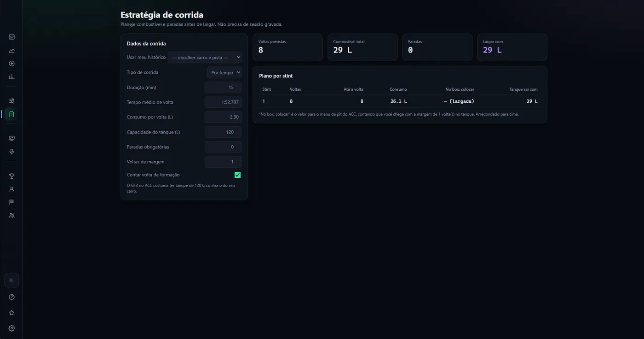
Task: Click the Combustível total value 29 L
Action: pos(343,50)
